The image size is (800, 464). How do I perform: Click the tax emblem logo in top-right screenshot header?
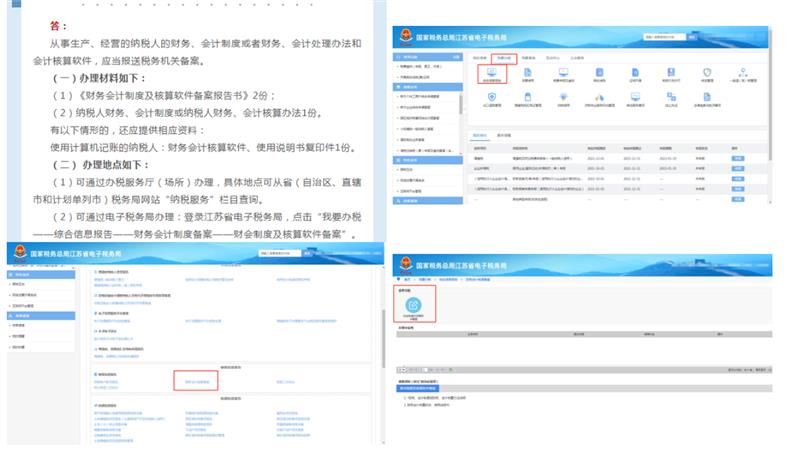[x=405, y=35]
